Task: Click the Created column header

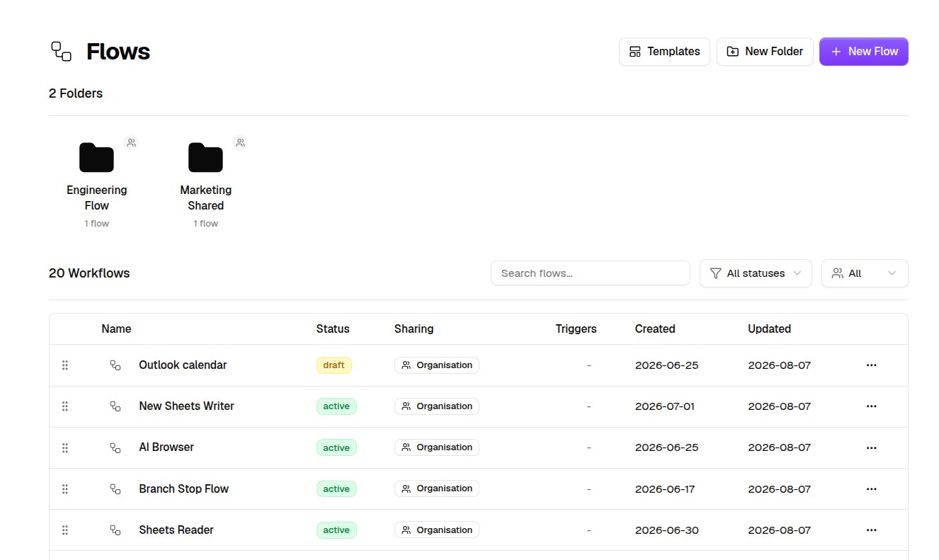Action: 655,328
